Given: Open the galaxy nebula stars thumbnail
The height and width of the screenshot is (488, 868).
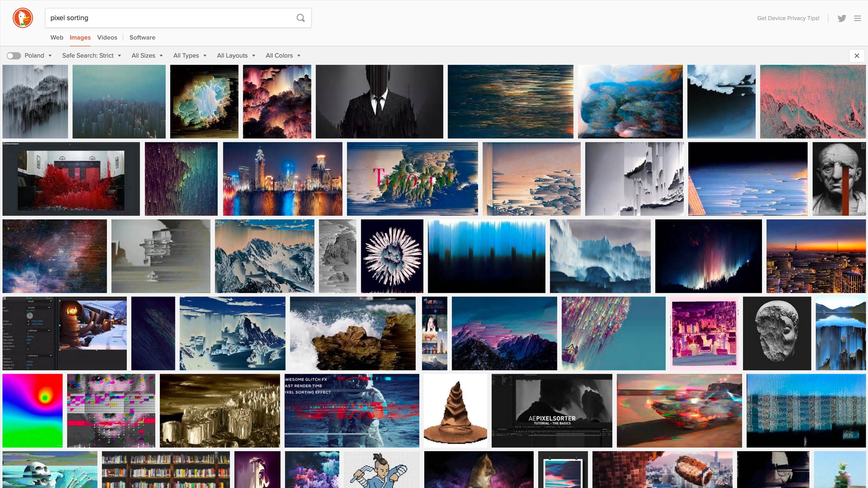Looking at the screenshot, I should 55,256.
